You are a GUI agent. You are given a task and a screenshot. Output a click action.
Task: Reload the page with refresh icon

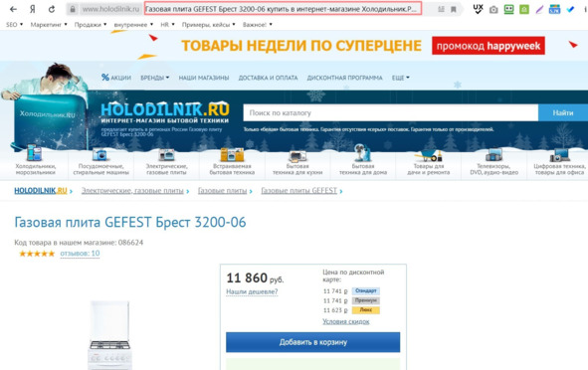52,9
